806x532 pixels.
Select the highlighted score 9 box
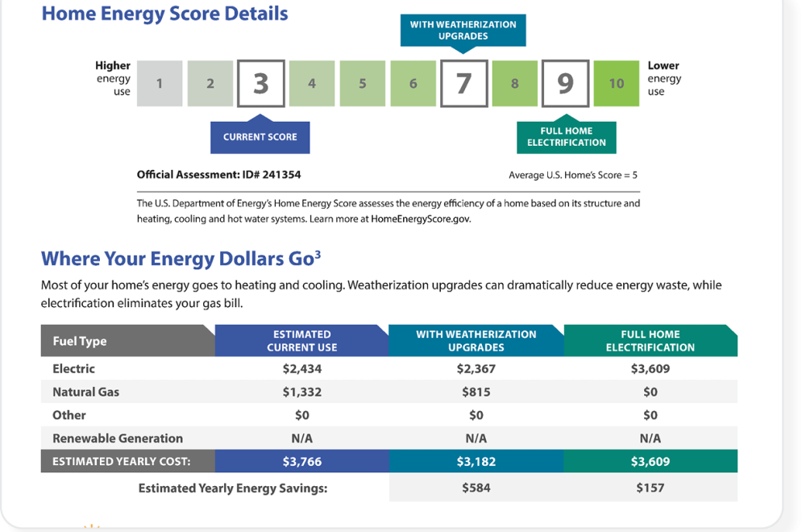point(566,83)
